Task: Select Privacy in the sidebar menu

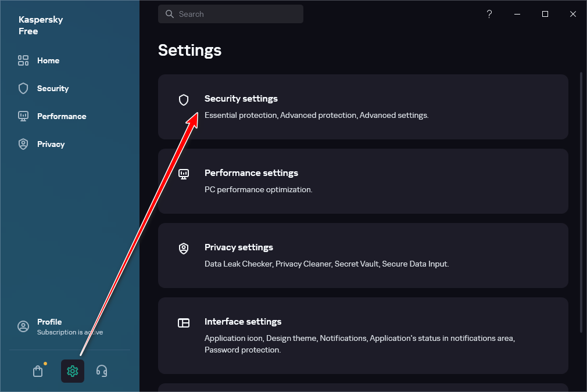Action: pyautogui.click(x=51, y=144)
